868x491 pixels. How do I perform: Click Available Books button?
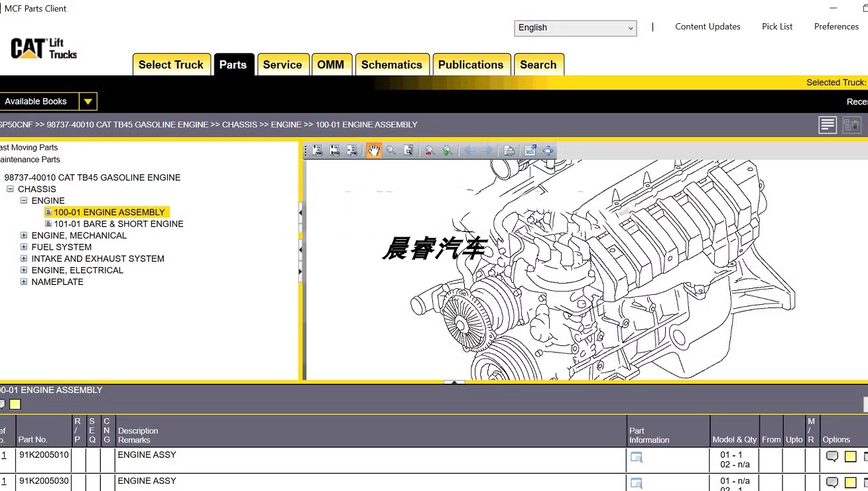click(x=39, y=101)
